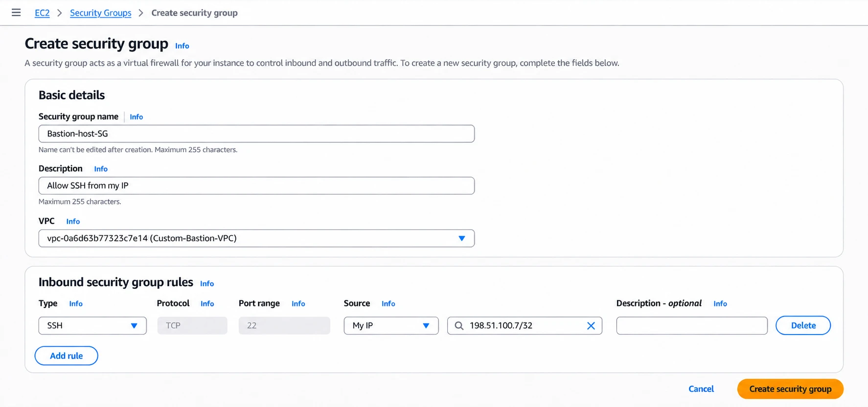This screenshot has height=407, width=868.
Task: Click the optional rule description field
Action: 692,326
